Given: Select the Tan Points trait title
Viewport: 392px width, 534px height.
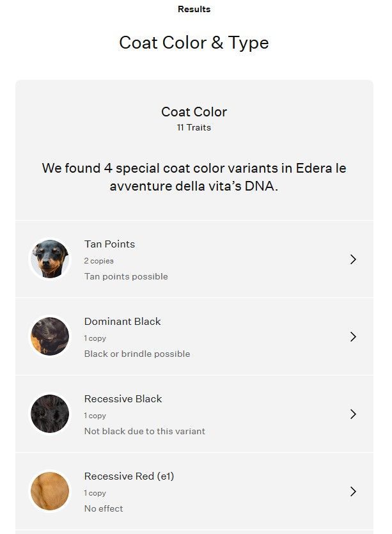Looking at the screenshot, I should tap(109, 244).
